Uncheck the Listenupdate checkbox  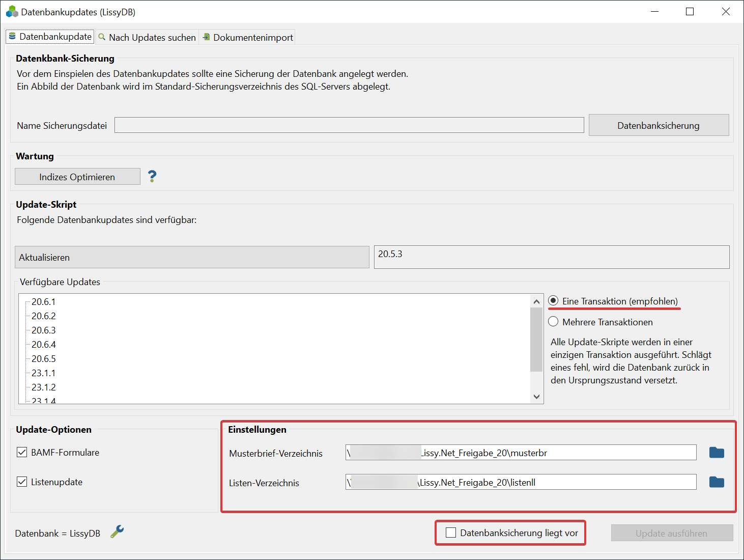[22, 482]
